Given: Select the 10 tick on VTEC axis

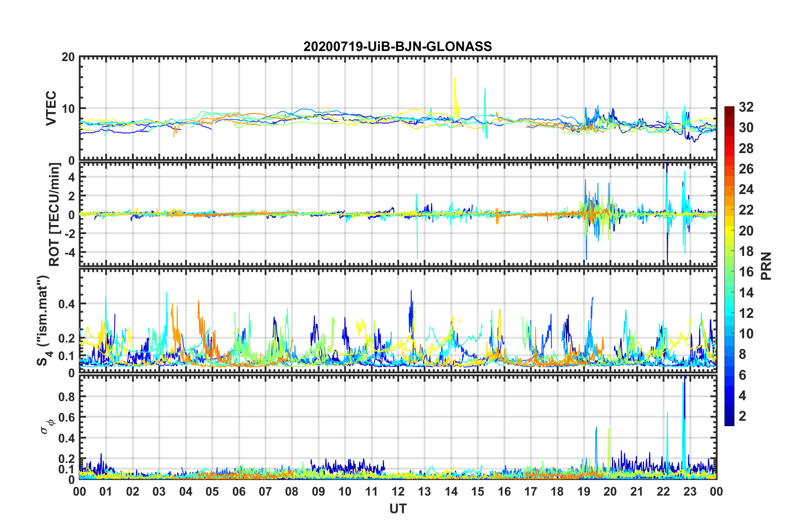Looking at the screenshot, I should pyautogui.click(x=68, y=109).
